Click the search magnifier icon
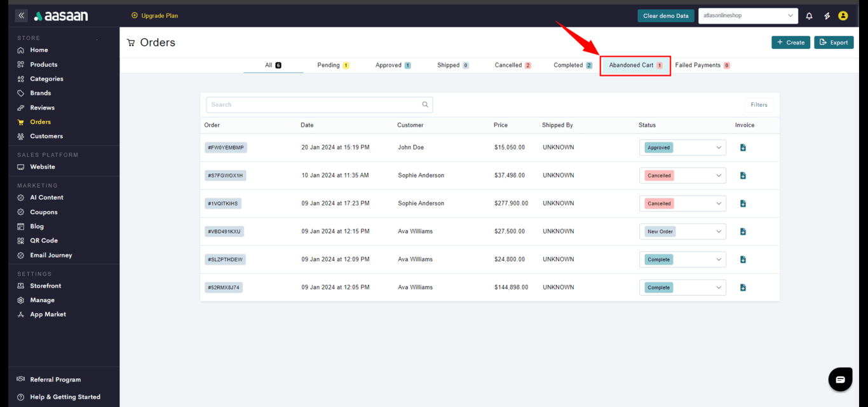 (x=426, y=105)
